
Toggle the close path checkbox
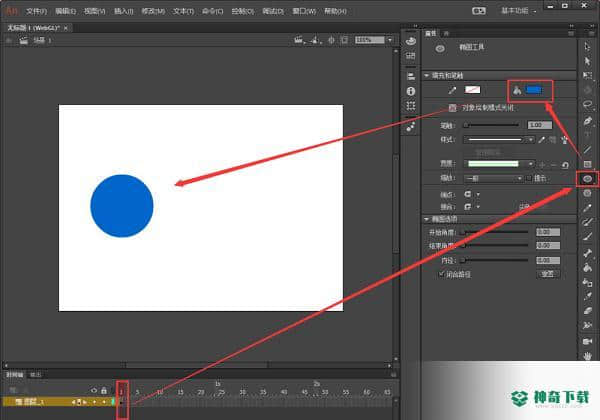pyautogui.click(x=442, y=274)
